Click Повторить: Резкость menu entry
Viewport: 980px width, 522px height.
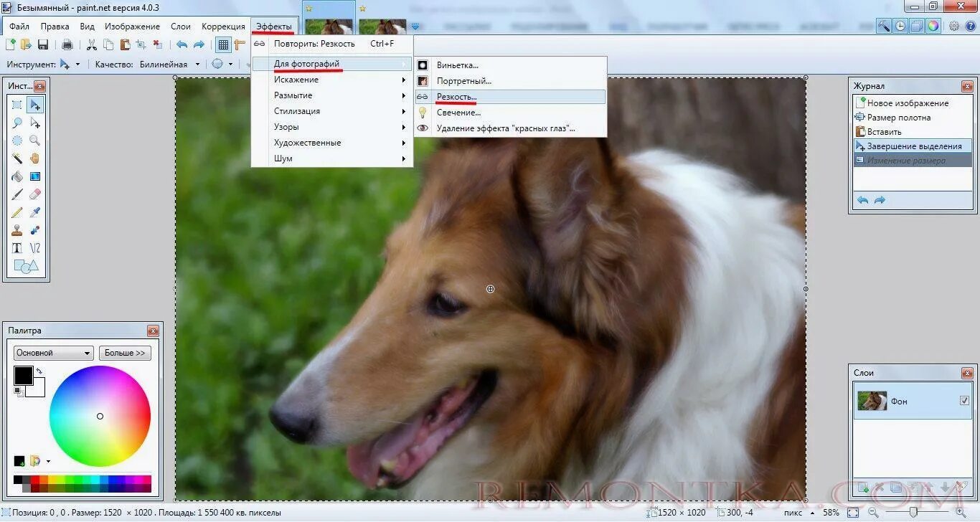332,44
